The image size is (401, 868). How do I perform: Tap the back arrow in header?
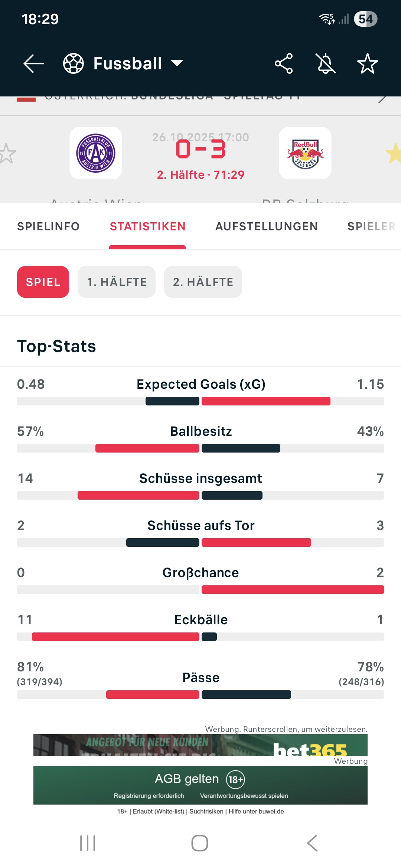(34, 63)
